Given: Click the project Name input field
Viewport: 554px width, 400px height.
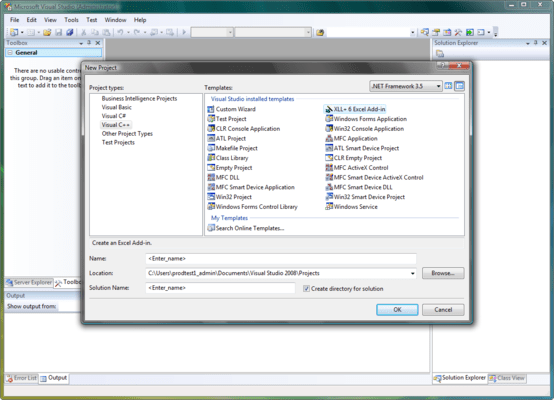Looking at the screenshot, I should pos(281,259).
